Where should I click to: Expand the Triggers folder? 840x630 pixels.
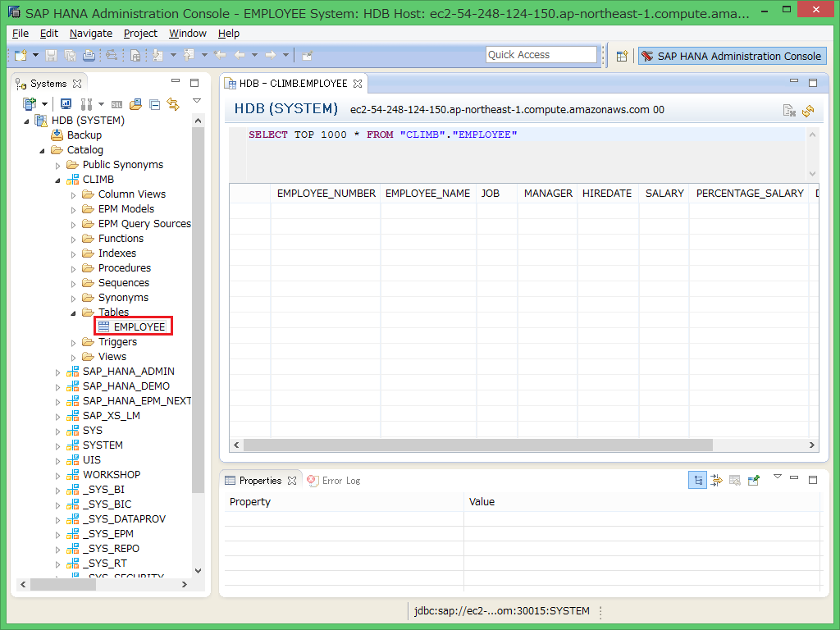pyautogui.click(x=73, y=343)
